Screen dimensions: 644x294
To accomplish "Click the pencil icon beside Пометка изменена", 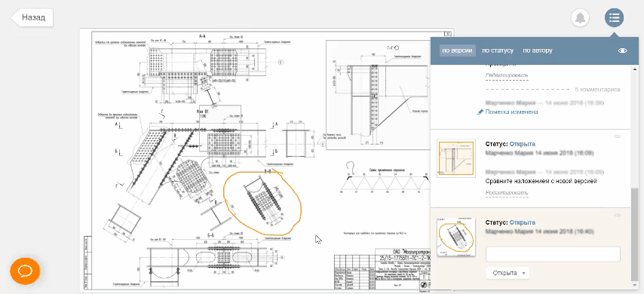I will click(x=480, y=112).
